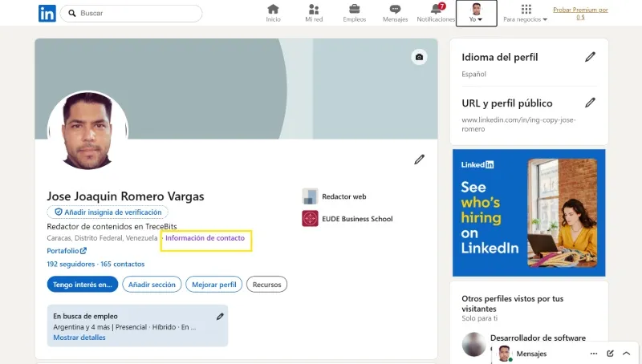Click the profile name Jose Joaquin Romero Vargas
The image size is (642, 364).
coord(125,196)
